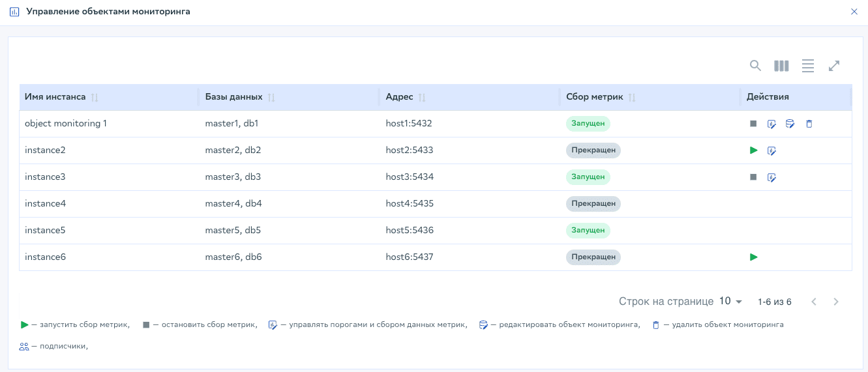Screen dimensions: 868x372
Task: Open rows per page dropdown showing 10
Action: coord(730,302)
